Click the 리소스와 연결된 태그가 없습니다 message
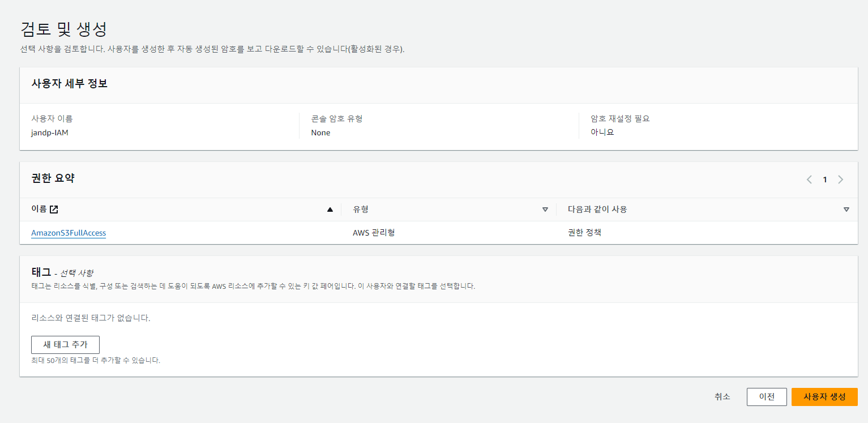This screenshot has height=423, width=868. (91, 318)
